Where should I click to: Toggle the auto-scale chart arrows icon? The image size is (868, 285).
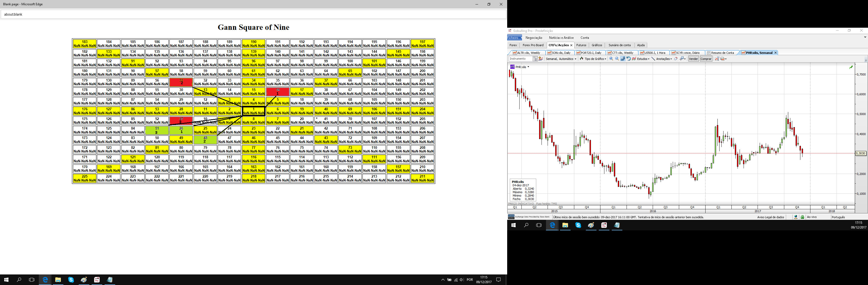point(623,59)
